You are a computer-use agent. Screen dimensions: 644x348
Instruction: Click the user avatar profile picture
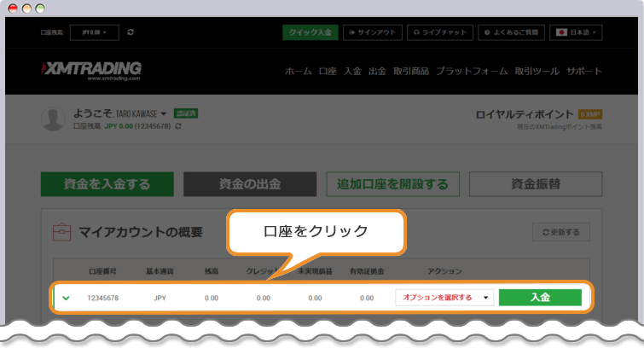tap(54, 119)
